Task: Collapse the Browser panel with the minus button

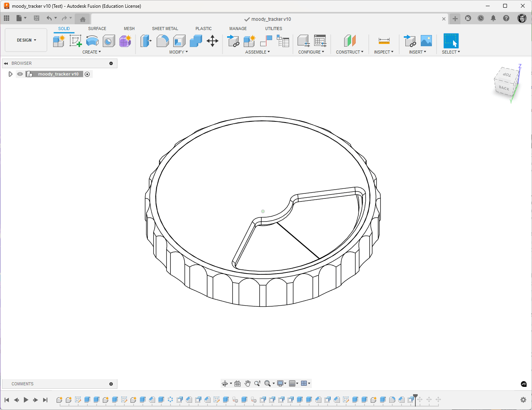Action: coord(111,63)
